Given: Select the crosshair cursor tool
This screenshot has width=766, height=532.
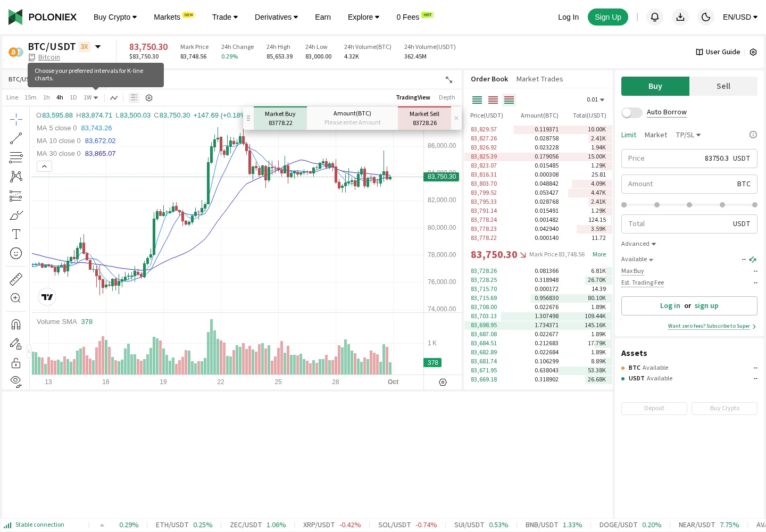Looking at the screenshot, I should pos(16,119).
